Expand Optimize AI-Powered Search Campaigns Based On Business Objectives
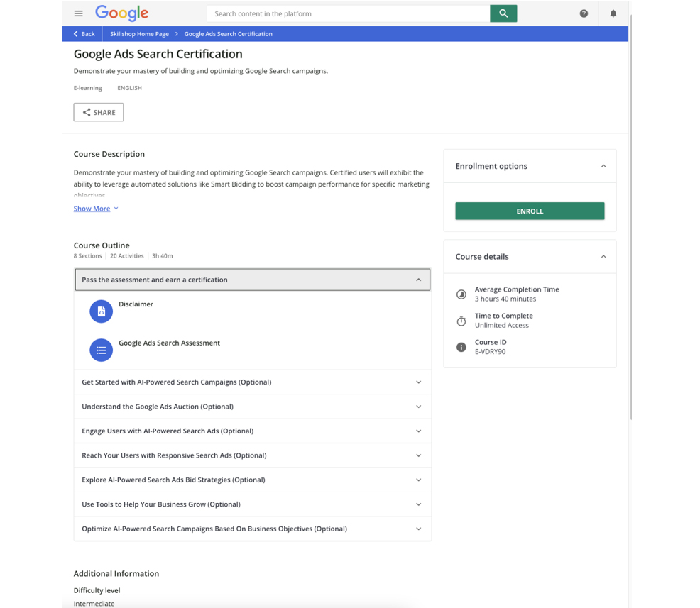The height and width of the screenshot is (608, 700). pos(253,529)
